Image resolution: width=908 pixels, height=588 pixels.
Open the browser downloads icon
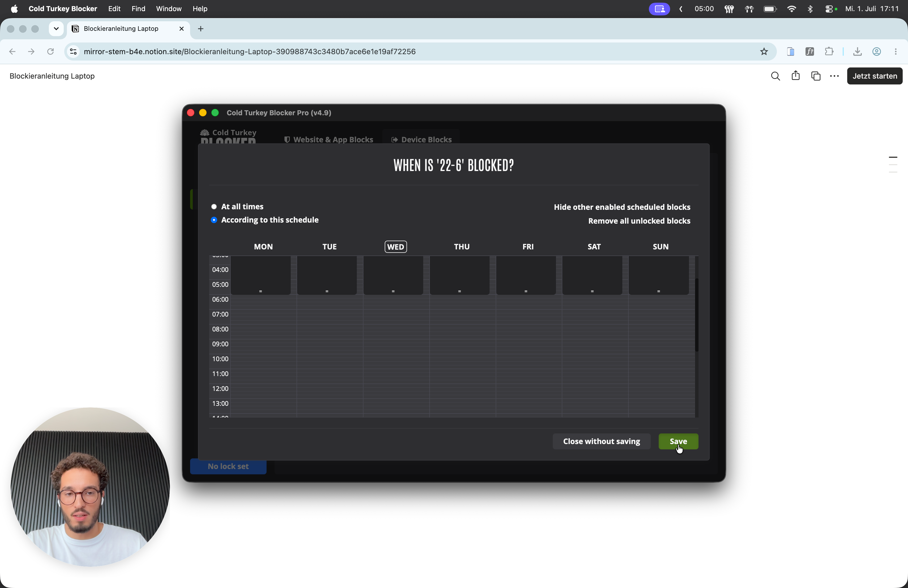coord(857,52)
